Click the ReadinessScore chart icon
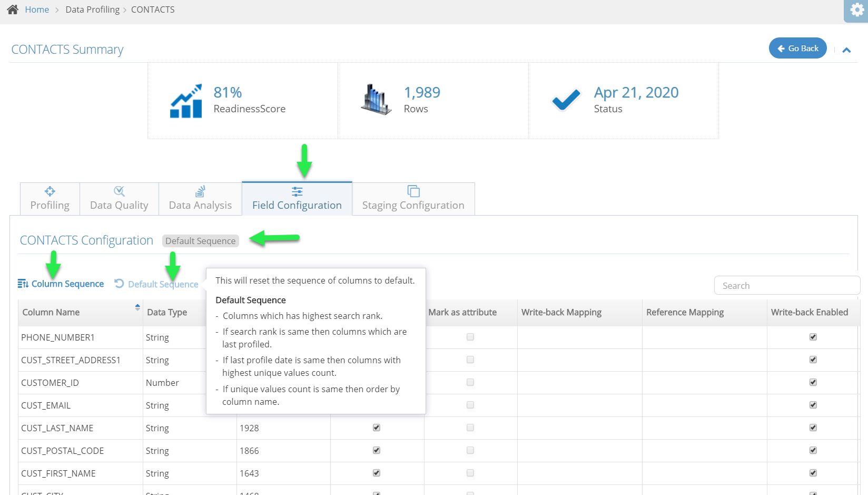 coord(186,101)
